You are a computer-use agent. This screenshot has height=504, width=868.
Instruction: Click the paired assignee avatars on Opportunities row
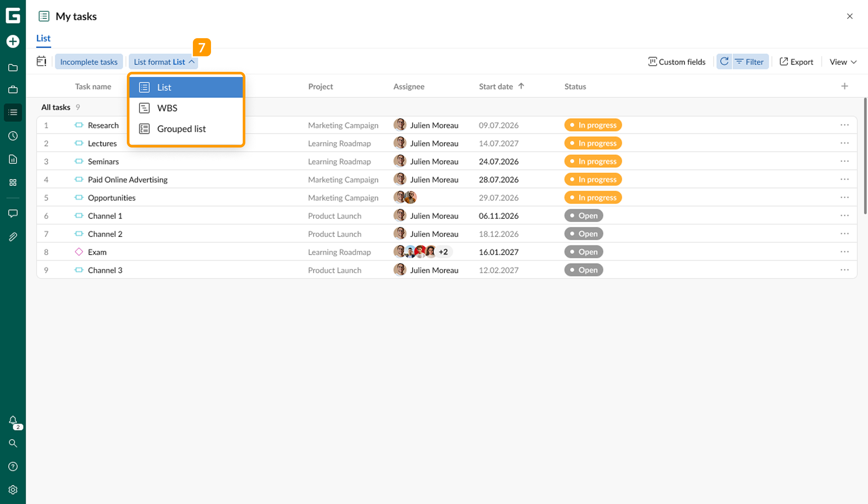(405, 198)
